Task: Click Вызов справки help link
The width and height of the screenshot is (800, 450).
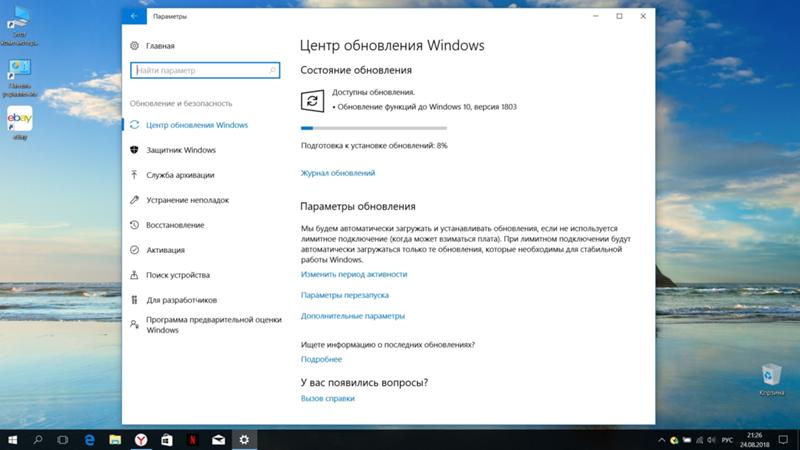Action: 328,398
